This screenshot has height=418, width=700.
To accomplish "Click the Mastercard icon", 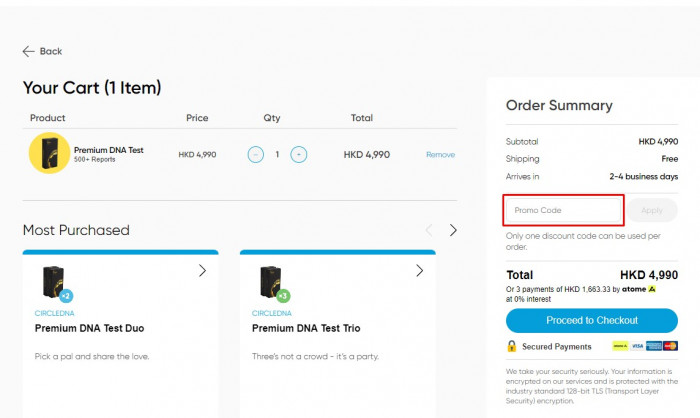I will [670, 346].
